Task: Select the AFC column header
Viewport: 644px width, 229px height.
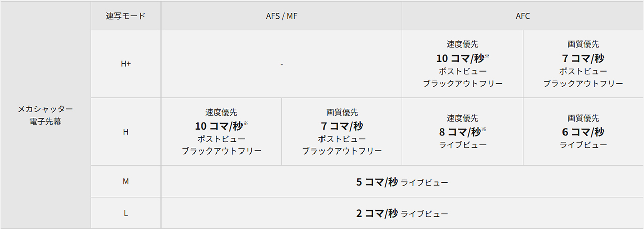Action: pyautogui.click(x=523, y=16)
